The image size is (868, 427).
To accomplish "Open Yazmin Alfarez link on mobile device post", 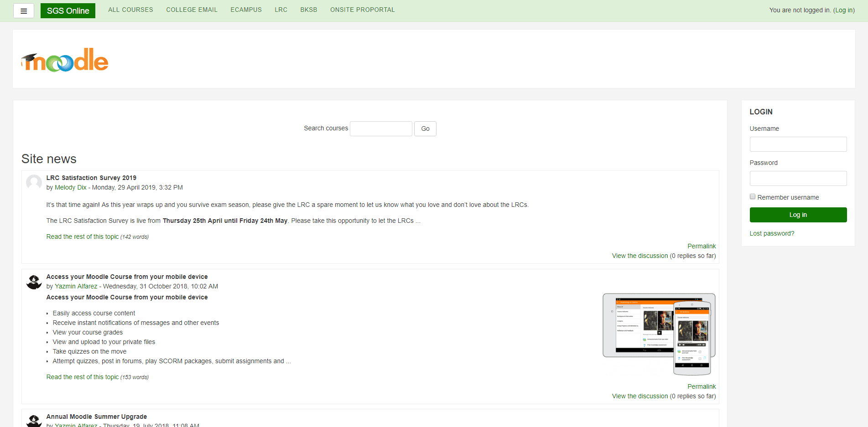I will 76,286.
